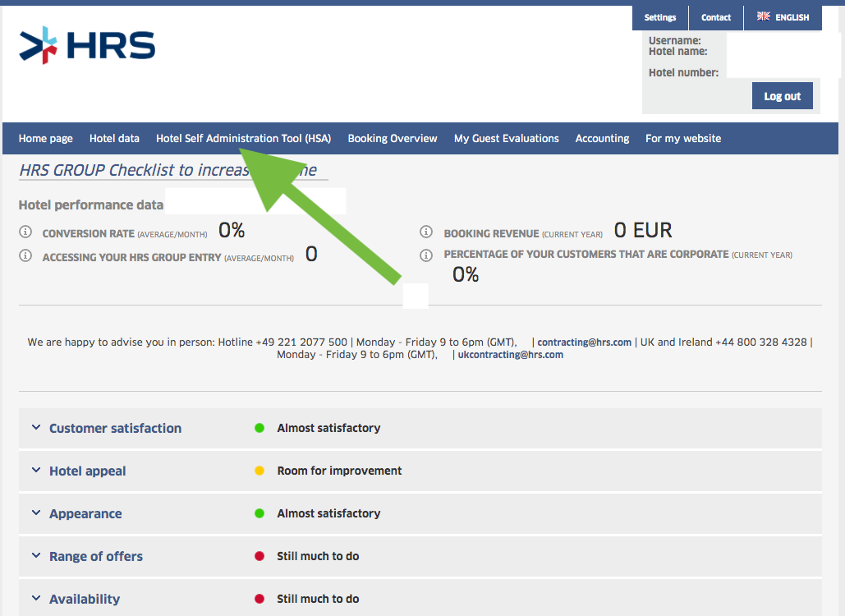Click 'Almost satisfactory' in Appearance row
Viewport: 845px width, 616px height.
[328, 513]
